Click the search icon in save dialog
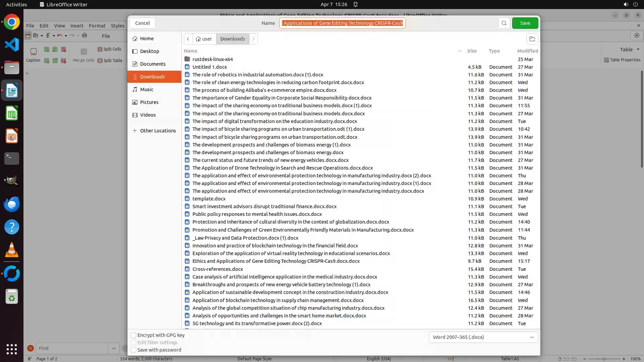The image size is (644, 362). pyautogui.click(x=504, y=23)
